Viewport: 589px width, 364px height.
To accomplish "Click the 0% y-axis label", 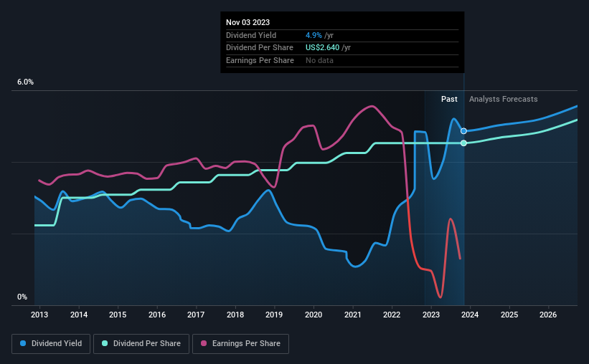I will tap(22, 297).
